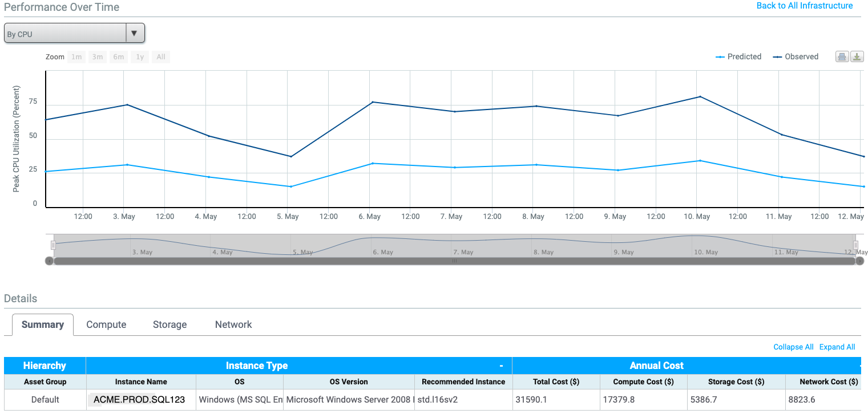Toggle the Observed series in legend
This screenshot has width=868, height=414.
coord(796,56)
